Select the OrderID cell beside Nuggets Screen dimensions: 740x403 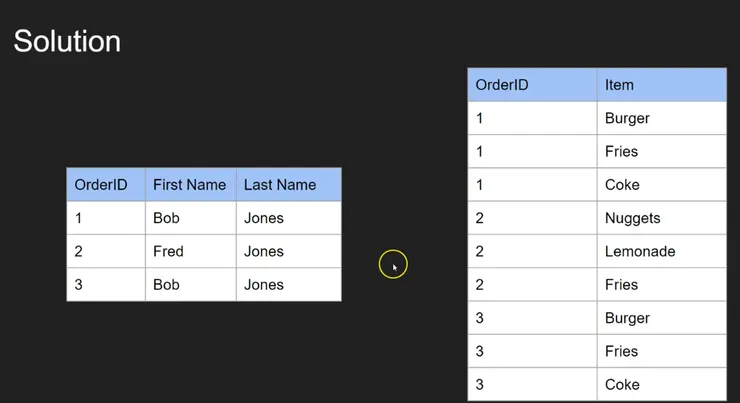480,218
